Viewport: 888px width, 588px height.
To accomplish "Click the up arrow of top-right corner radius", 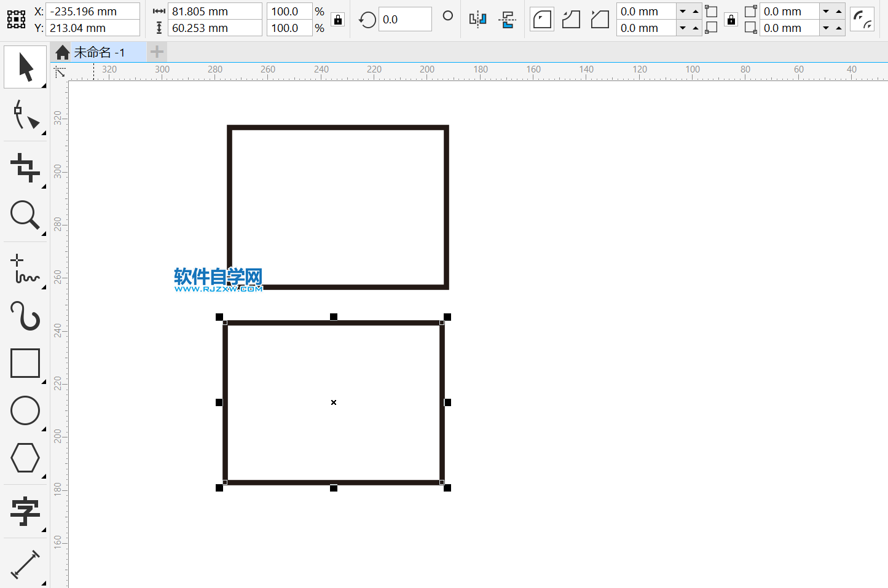I will coord(839,12).
